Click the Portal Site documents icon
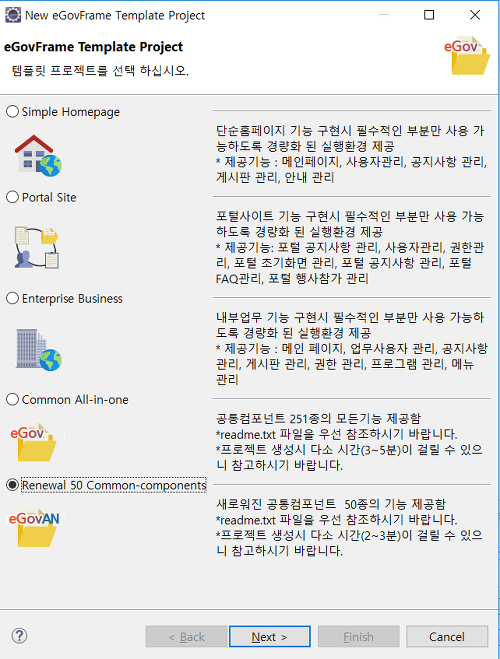This screenshot has height=659, width=500. click(x=37, y=248)
